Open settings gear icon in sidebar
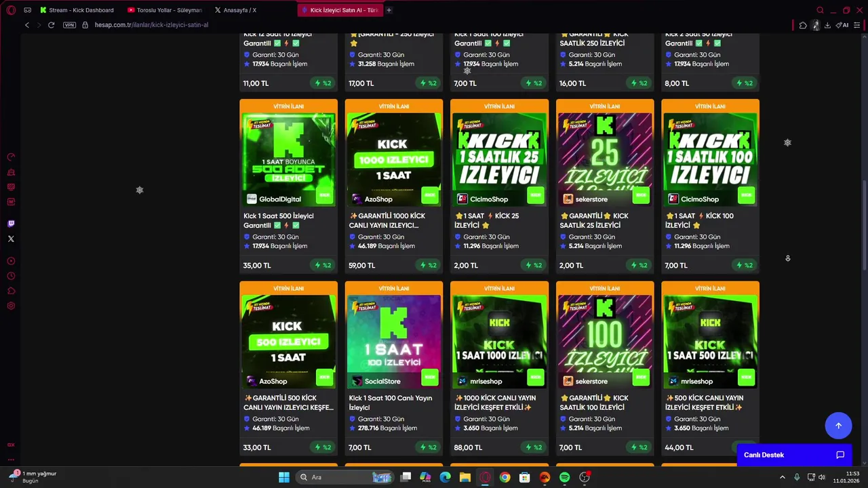 pyautogui.click(x=11, y=306)
